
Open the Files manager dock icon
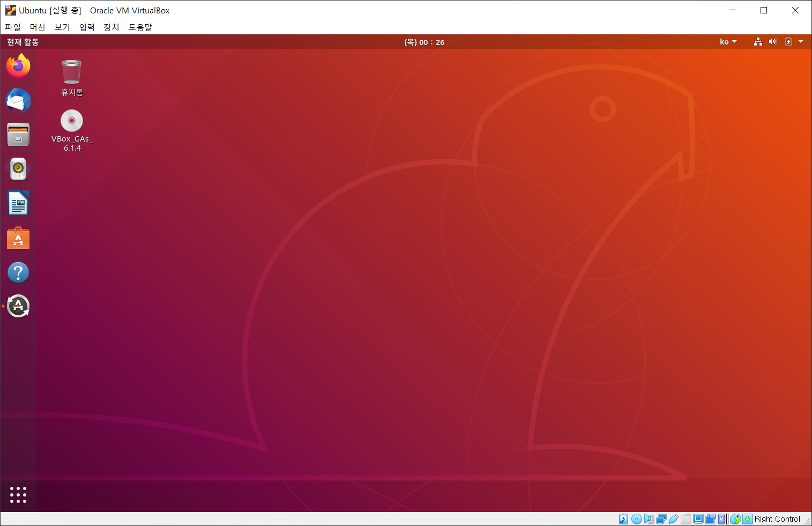tap(18, 135)
